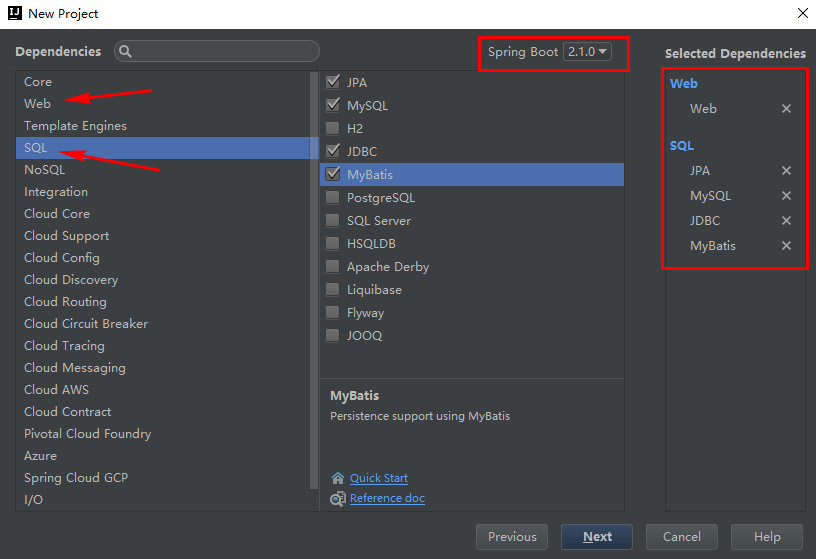Select the Cloud Messaging category
Screen dimensions: 816x559
(x=163, y=367)
